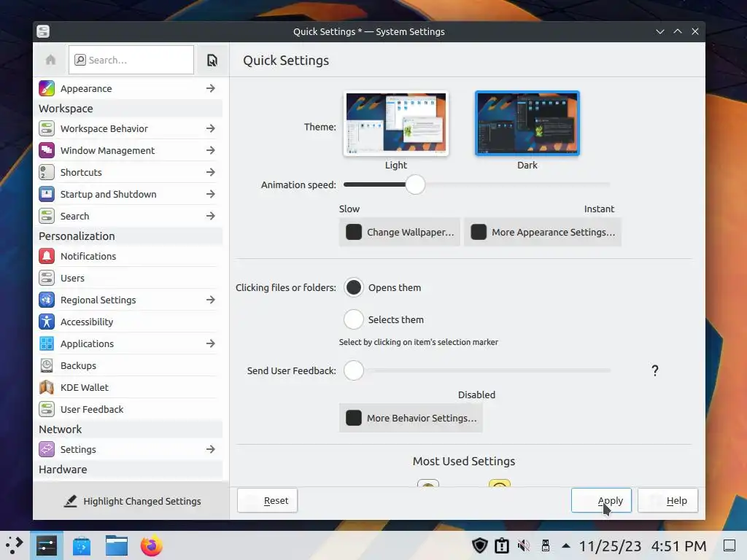The width and height of the screenshot is (747, 560).
Task: Expand the Shortcuts arrow
Action: (211, 172)
